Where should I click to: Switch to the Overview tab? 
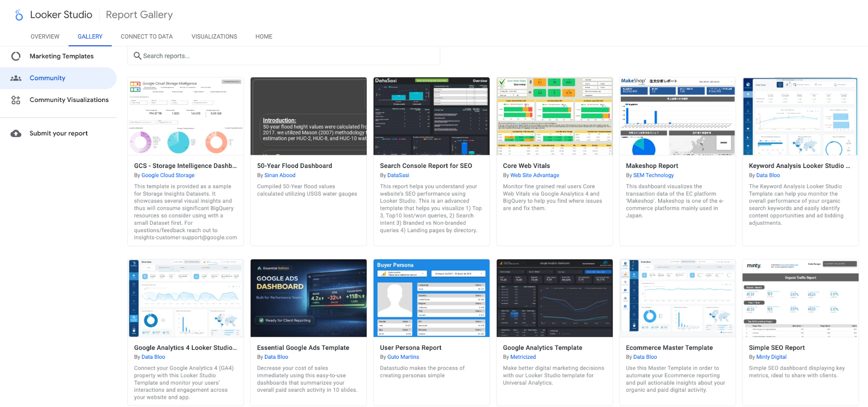[45, 36]
